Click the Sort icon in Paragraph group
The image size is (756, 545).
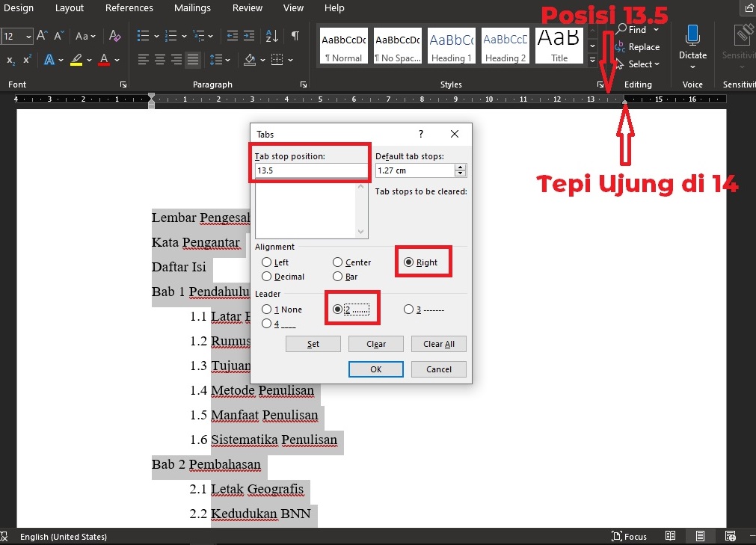click(x=272, y=36)
